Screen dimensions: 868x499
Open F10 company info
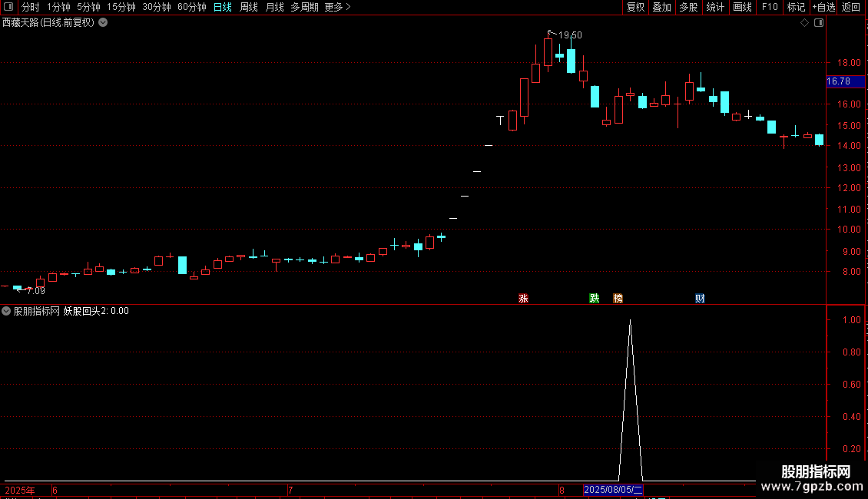[x=770, y=7]
